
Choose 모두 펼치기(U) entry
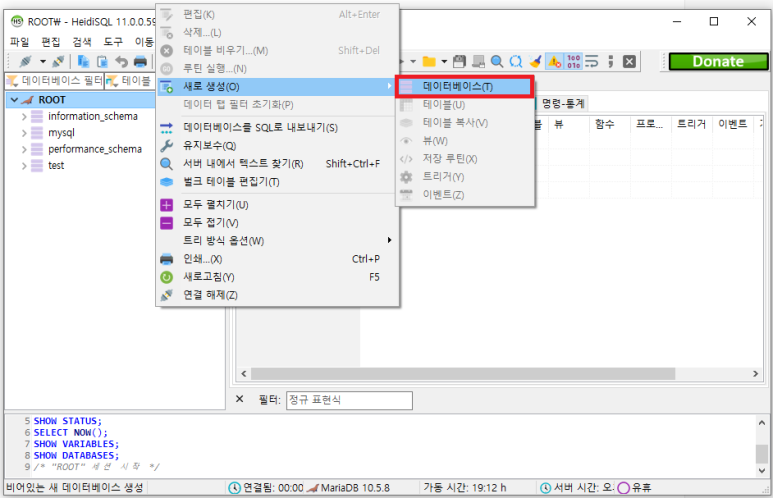[x=278, y=205]
